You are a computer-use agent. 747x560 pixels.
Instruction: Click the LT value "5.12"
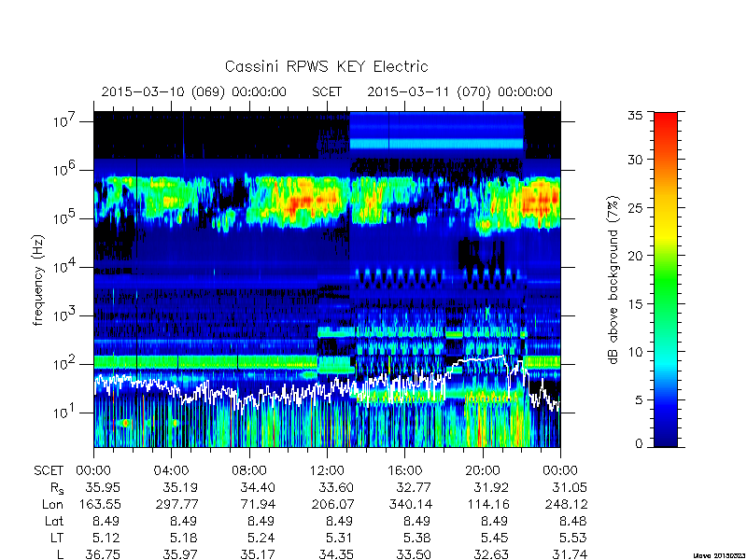(106, 538)
